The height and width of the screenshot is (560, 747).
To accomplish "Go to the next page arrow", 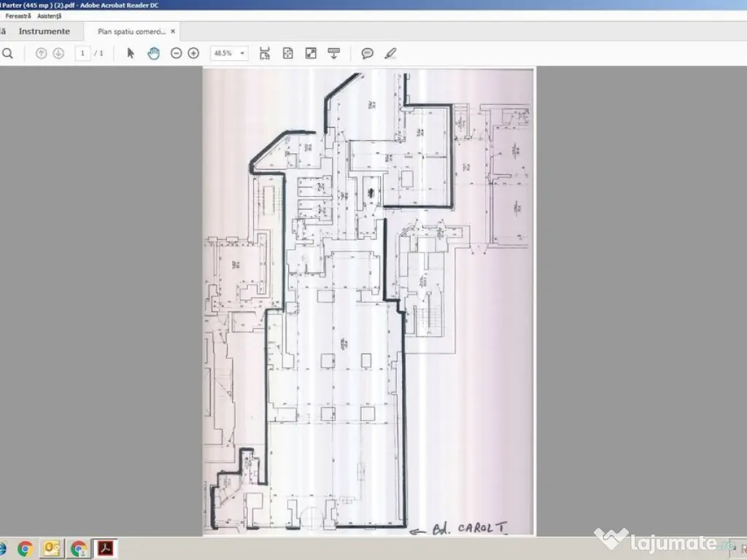I will (58, 52).
